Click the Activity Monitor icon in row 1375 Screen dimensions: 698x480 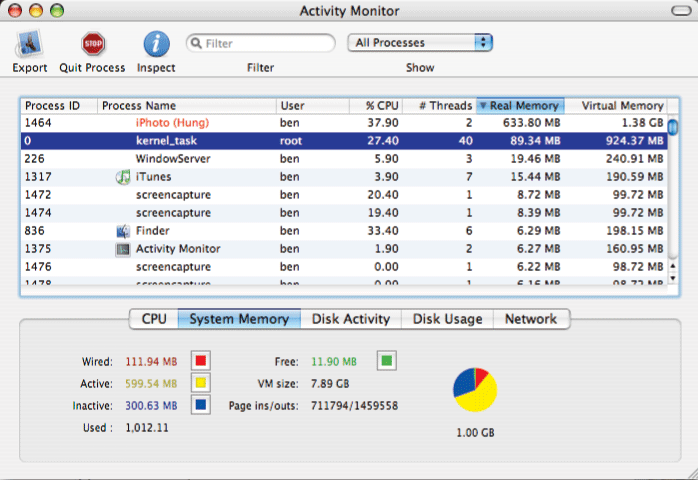pyautogui.click(x=123, y=249)
